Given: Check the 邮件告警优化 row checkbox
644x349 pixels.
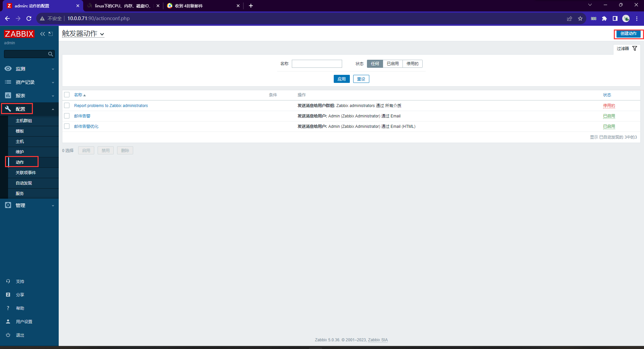Looking at the screenshot, I should coord(67,126).
